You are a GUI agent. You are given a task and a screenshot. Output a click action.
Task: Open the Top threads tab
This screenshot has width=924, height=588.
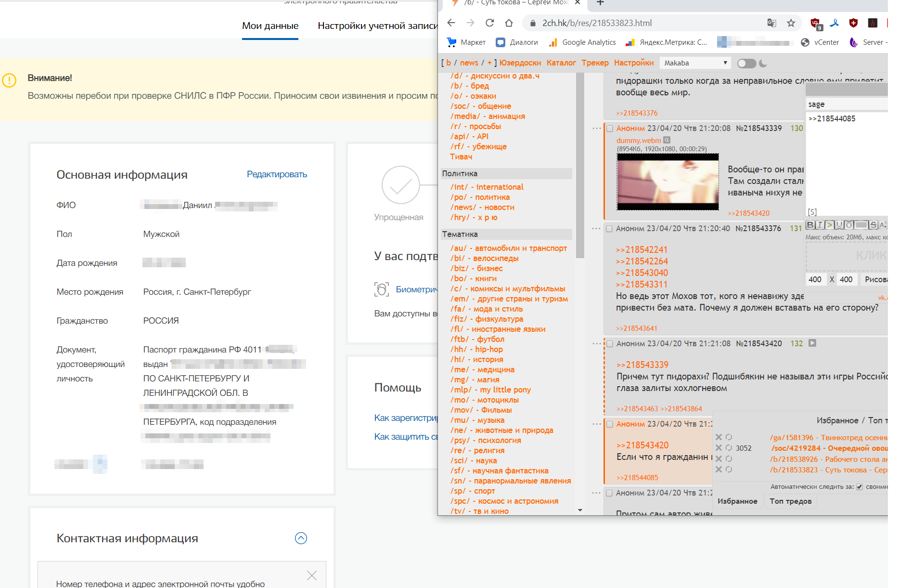pos(790,501)
